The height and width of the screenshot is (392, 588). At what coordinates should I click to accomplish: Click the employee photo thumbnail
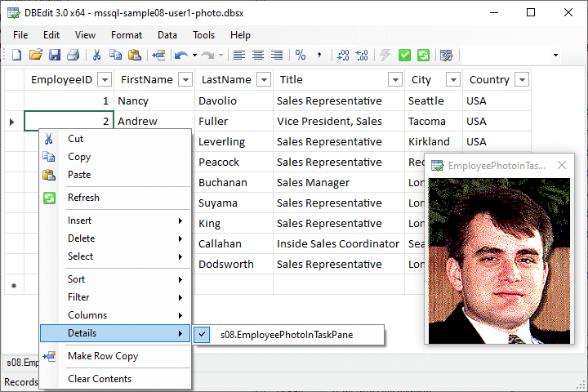tap(499, 260)
